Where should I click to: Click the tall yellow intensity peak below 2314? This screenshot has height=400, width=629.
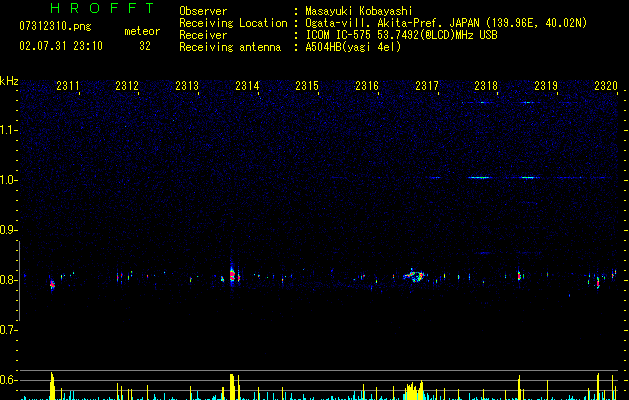[232, 386]
